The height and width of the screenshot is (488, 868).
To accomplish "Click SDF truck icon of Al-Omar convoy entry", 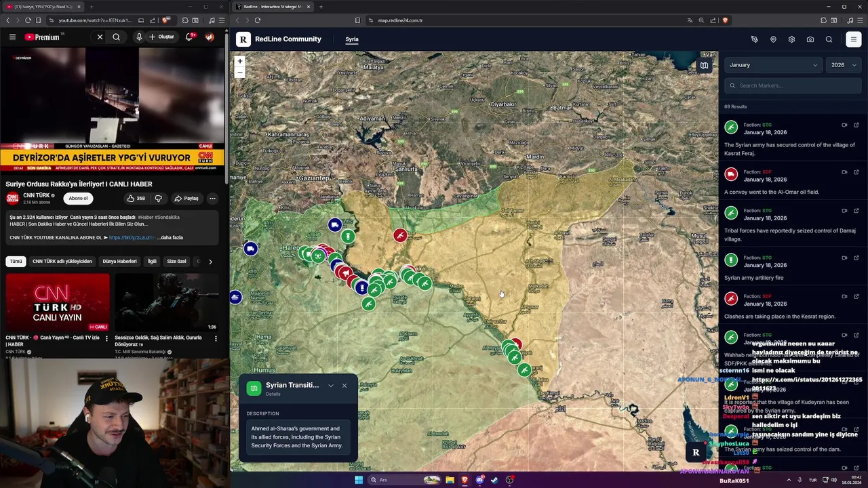I will pyautogui.click(x=731, y=174).
